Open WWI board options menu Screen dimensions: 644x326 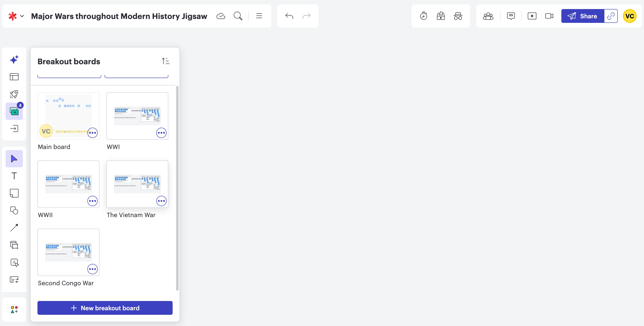click(161, 133)
